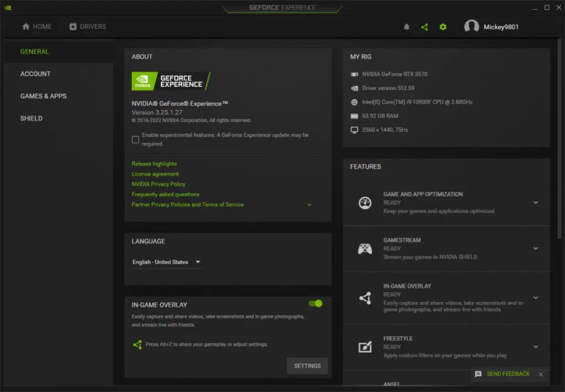The image size is (565, 392).
Task: Click the Game and App Optimization gauge icon
Action: pyautogui.click(x=365, y=203)
